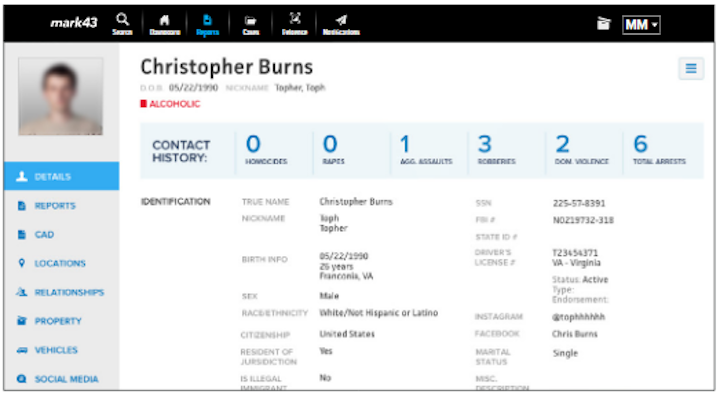Click the Christopher Burns page heading
720x394 pixels.
click(227, 67)
